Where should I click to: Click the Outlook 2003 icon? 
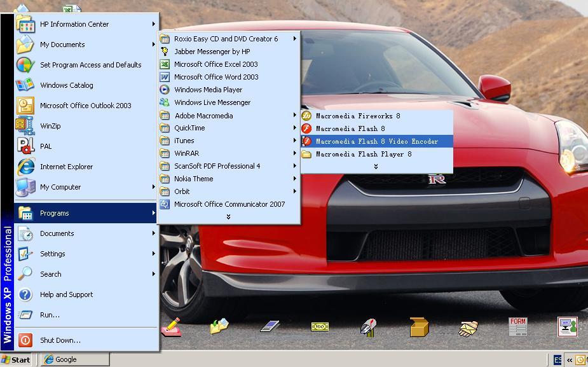(25, 106)
